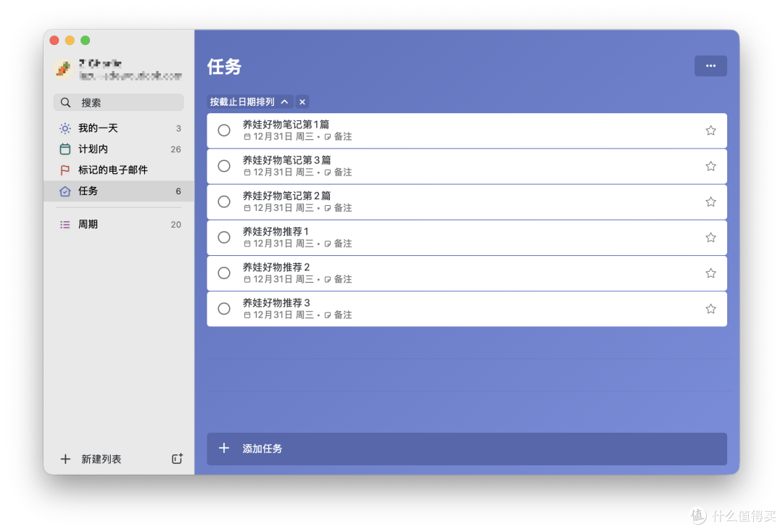Select the 任务 list in sidebar
This screenshot has height=532, width=783.
coord(119,191)
